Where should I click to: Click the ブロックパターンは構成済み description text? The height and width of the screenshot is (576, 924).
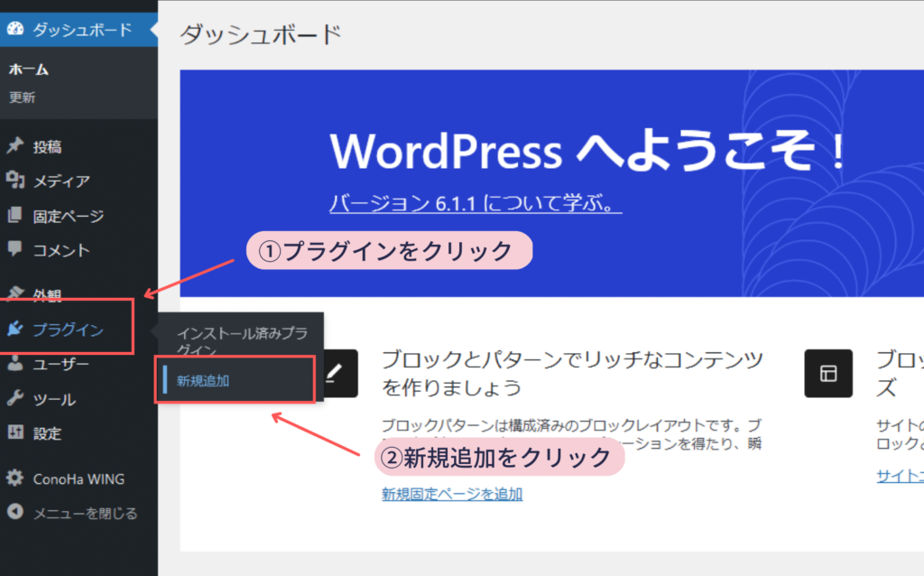(x=571, y=433)
